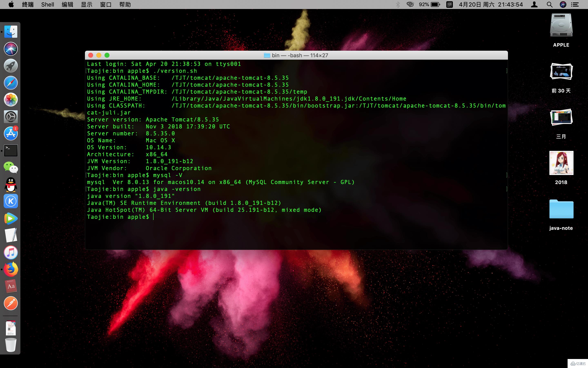Select the 前 30 天 stack on desktop

[x=561, y=78]
